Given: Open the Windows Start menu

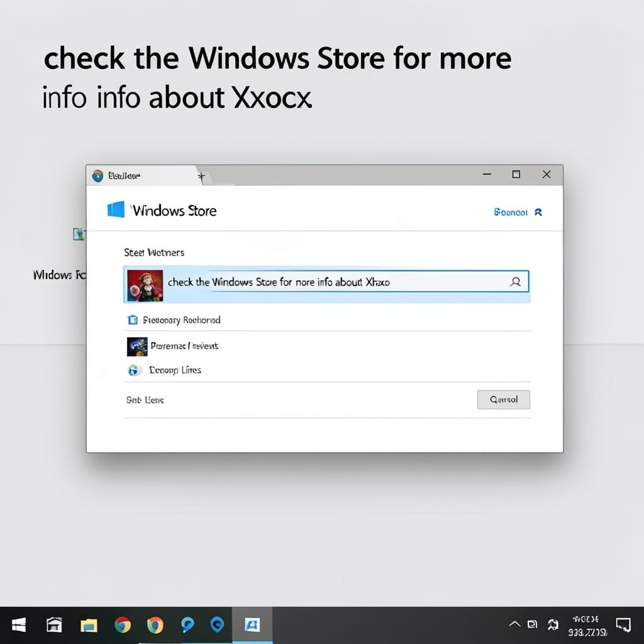Looking at the screenshot, I should click(x=18, y=625).
